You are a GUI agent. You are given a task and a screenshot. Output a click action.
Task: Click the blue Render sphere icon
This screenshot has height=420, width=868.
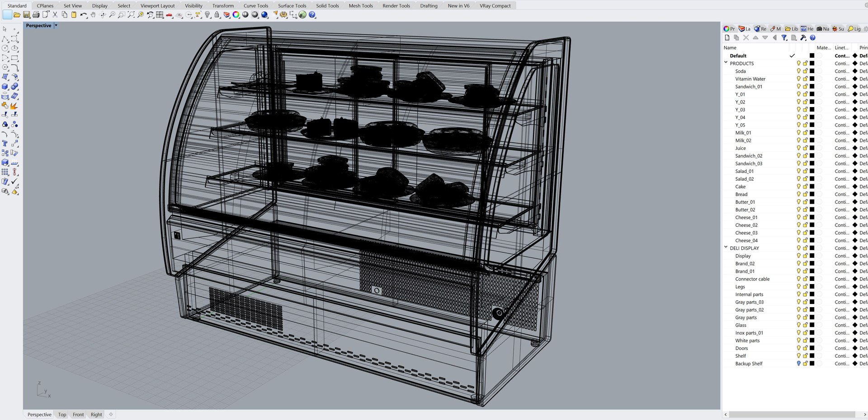(264, 15)
